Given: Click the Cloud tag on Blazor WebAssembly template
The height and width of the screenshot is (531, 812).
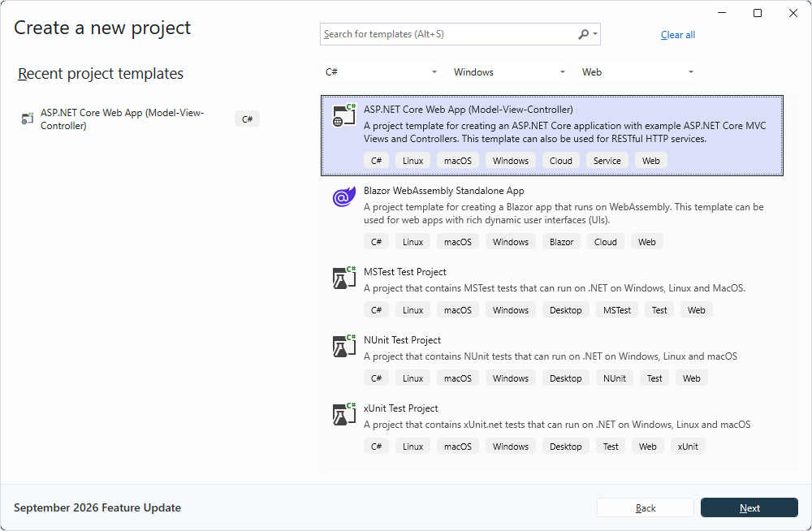Looking at the screenshot, I should point(606,242).
